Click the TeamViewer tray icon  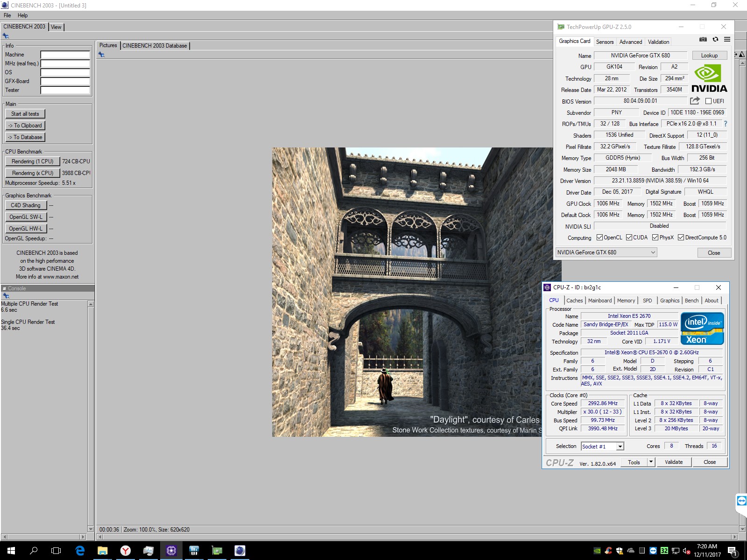[x=653, y=551]
